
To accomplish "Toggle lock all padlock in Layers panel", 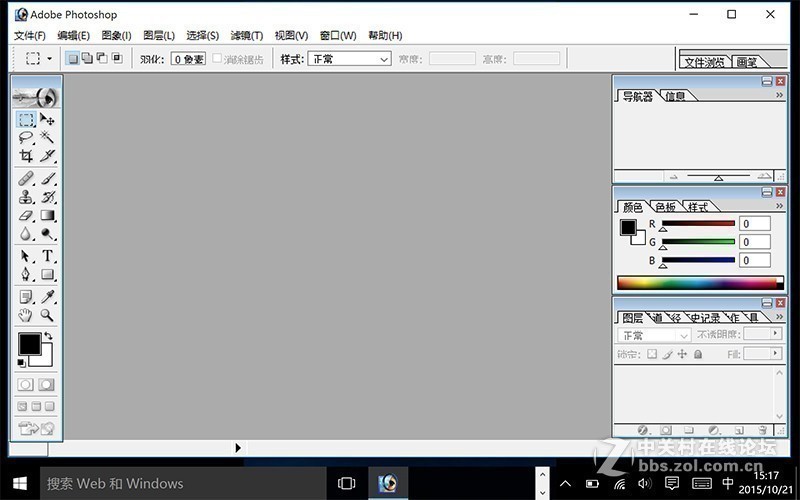I will coord(698,354).
